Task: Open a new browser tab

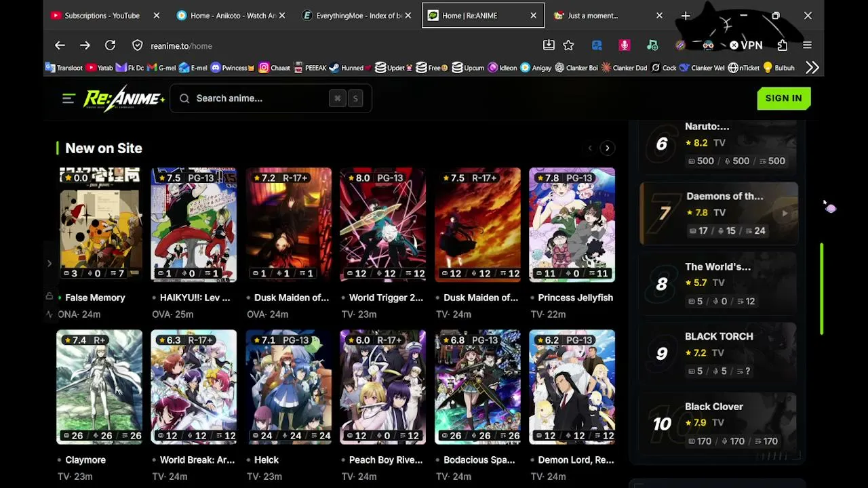Action: pyautogui.click(x=686, y=16)
